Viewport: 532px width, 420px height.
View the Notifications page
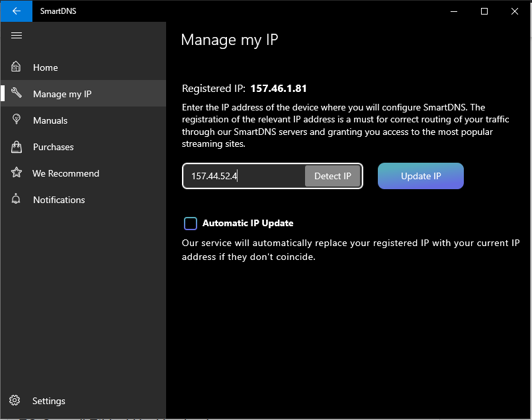coord(83,200)
